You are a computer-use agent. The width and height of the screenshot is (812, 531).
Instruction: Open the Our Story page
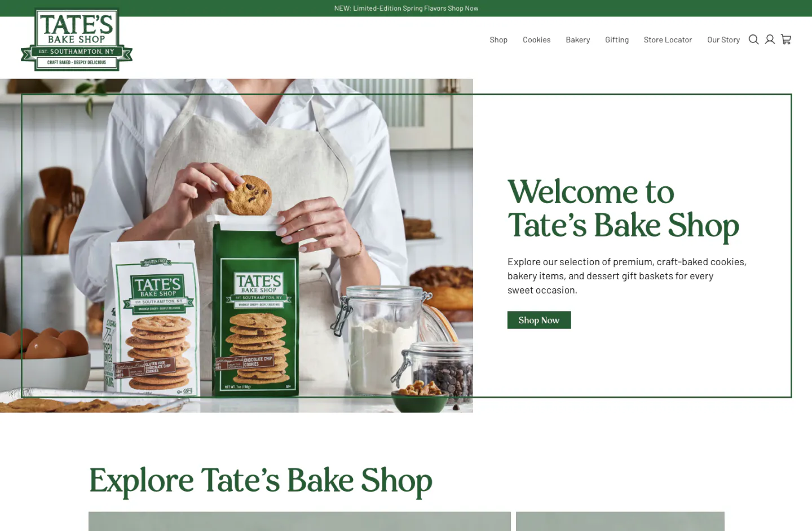(723, 40)
